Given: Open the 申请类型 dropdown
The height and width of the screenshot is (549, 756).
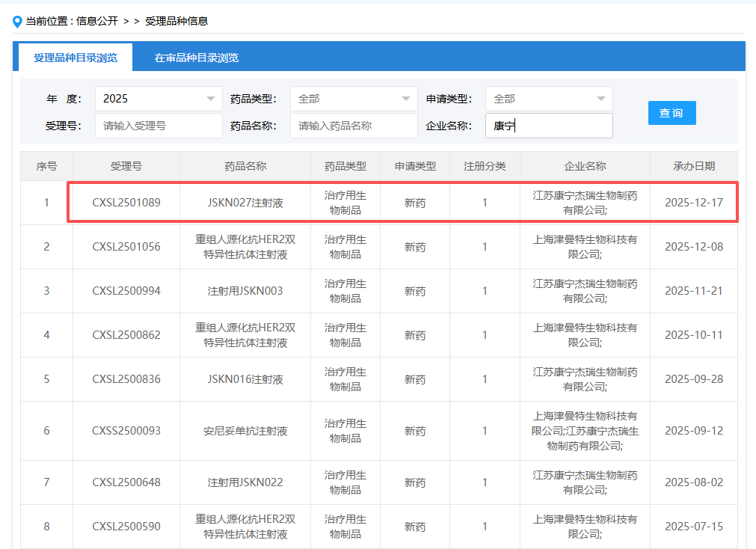Looking at the screenshot, I should pos(549,99).
